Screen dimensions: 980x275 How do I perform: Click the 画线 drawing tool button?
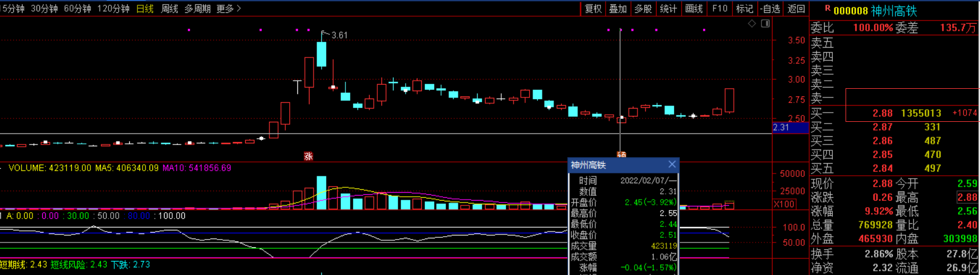pos(694,9)
